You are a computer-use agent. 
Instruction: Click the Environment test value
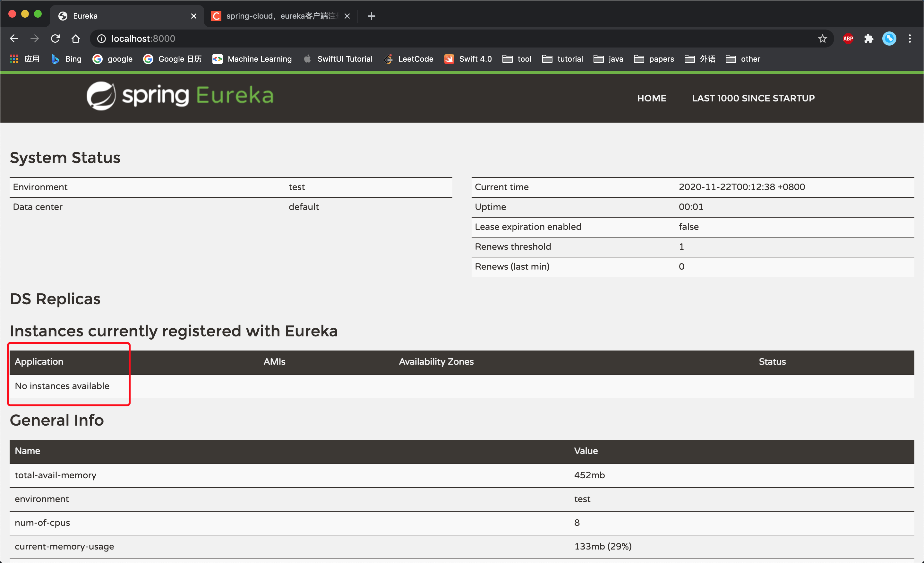(x=297, y=187)
